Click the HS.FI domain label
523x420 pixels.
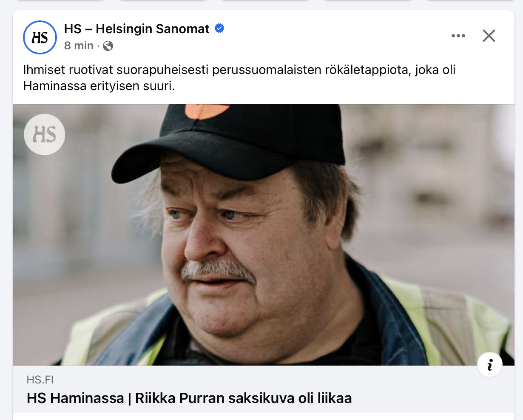pyautogui.click(x=40, y=380)
